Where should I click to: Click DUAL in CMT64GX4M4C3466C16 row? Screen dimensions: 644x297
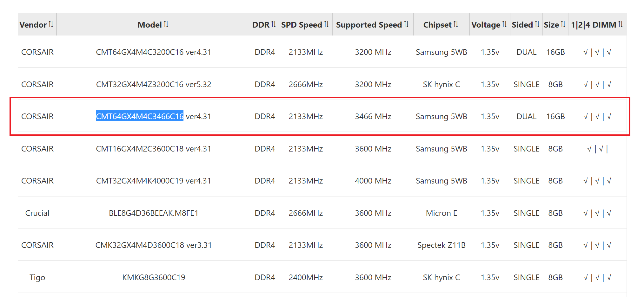(x=526, y=116)
